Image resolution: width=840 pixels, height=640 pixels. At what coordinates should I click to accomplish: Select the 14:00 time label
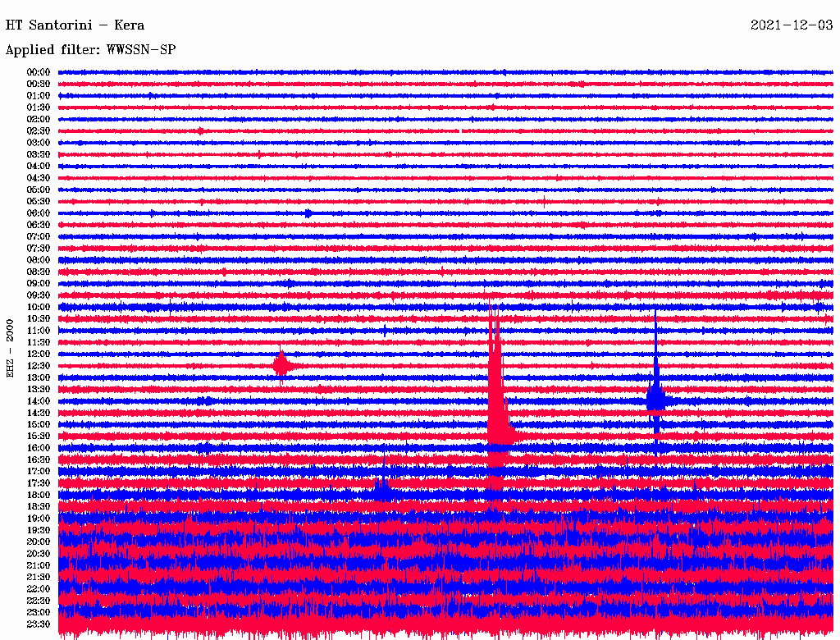point(39,401)
